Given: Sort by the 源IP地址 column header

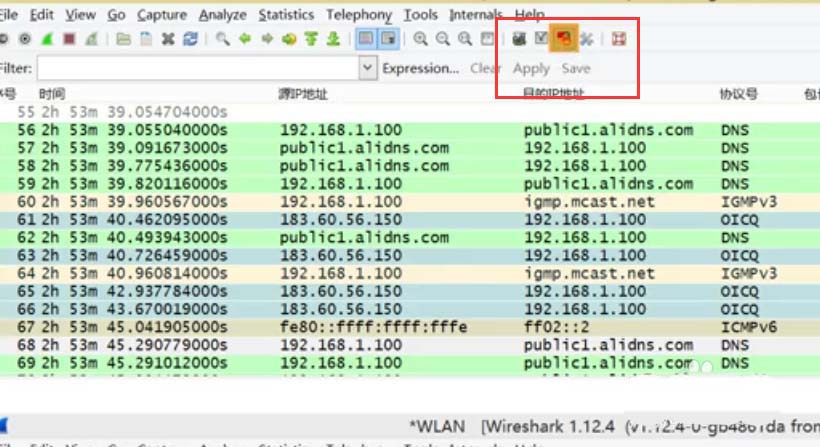Looking at the screenshot, I should (x=302, y=94).
